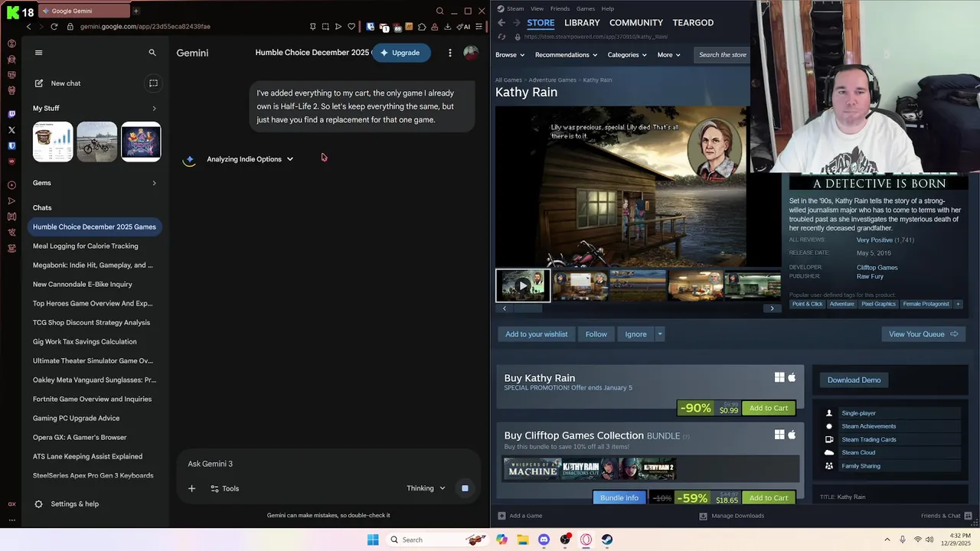Open the Opera GX sidebar Twitch icon

[11, 114]
